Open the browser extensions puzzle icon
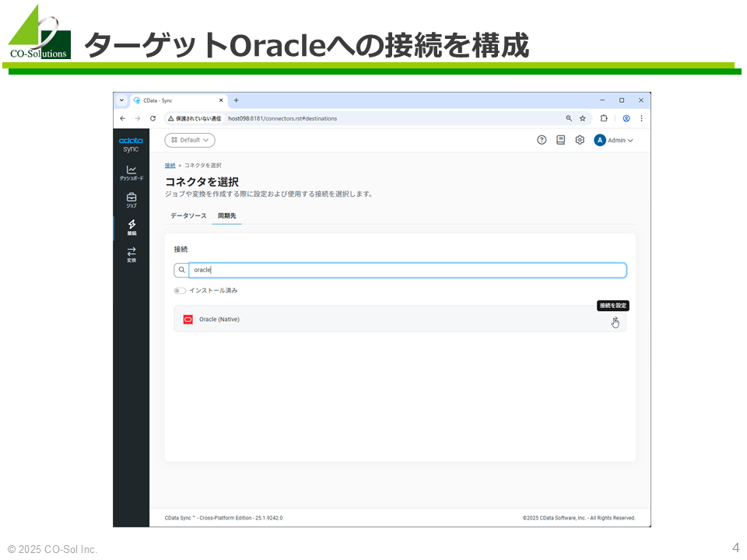This screenshot has width=747, height=560. (604, 118)
